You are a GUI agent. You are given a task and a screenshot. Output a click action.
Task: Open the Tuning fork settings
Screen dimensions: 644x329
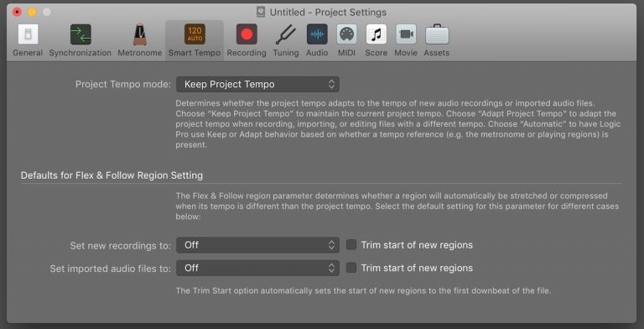285,34
